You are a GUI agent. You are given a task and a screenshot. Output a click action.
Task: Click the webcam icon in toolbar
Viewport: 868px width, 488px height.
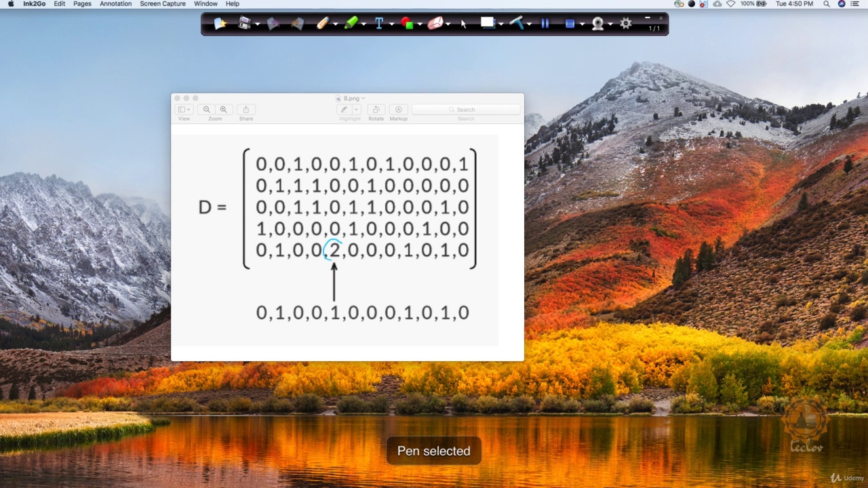click(x=597, y=24)
